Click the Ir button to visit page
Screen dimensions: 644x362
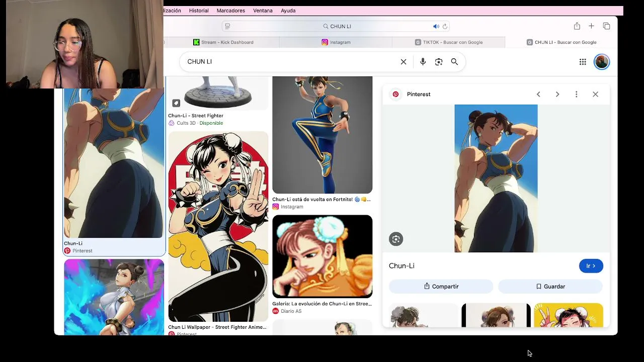[591, 266]
